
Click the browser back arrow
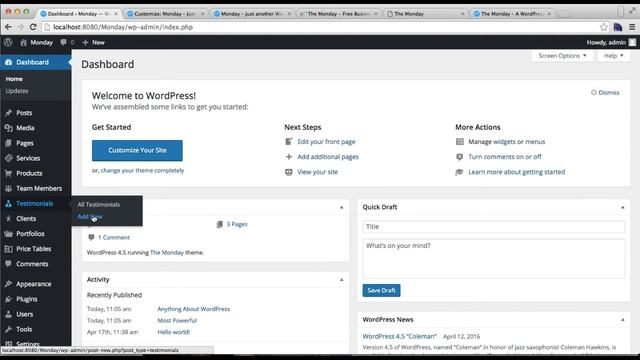click(x=8, y=27)
